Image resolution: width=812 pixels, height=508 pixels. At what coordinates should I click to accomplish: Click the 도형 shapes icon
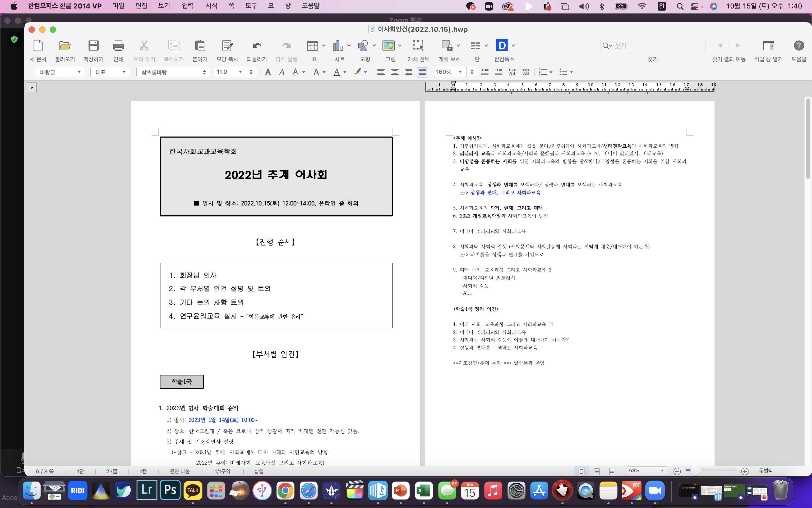coord(363,45)
